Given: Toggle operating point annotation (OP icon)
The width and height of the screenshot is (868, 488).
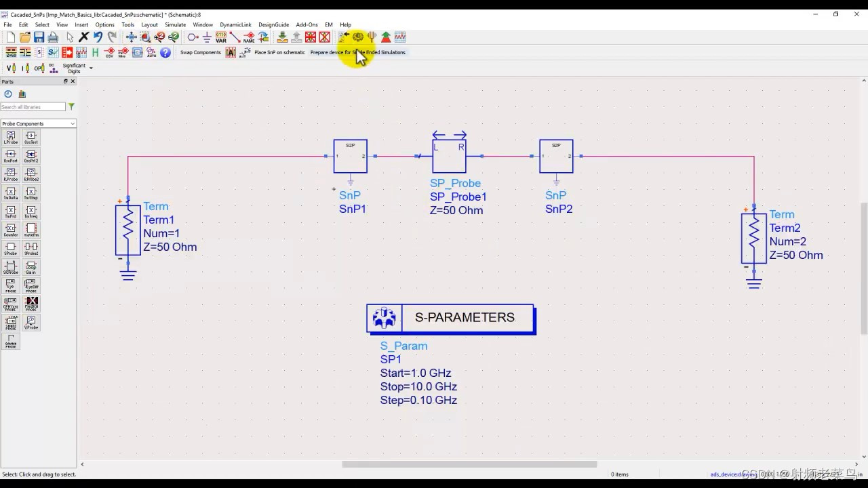Looking at the screenshot, I should (x=39, y=68).
